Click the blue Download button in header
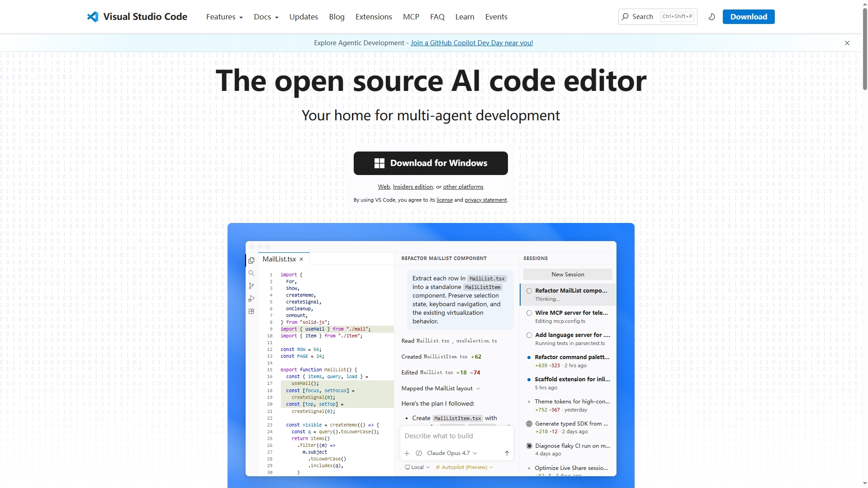The width and height of the screenshot is (868, 488). click(749, 17)
